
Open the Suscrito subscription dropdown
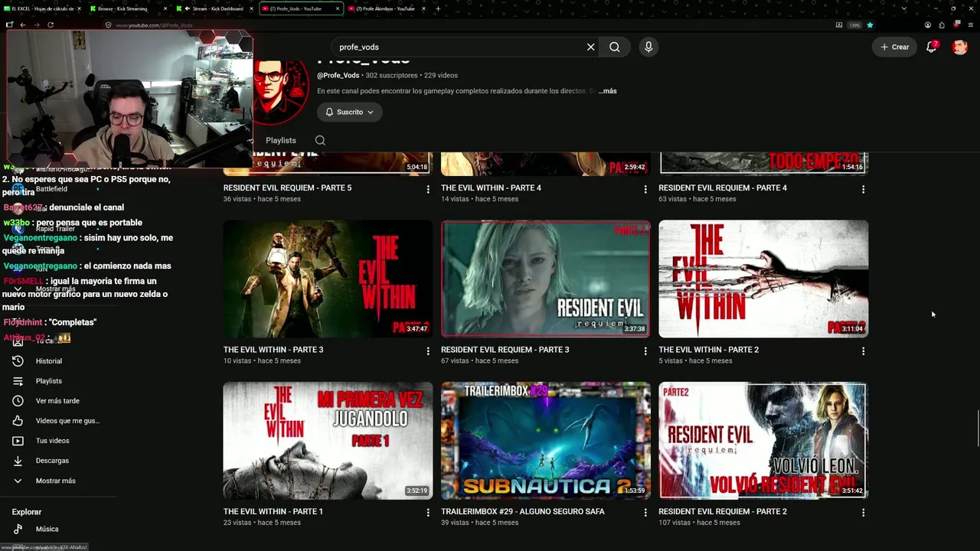[349, 112]
